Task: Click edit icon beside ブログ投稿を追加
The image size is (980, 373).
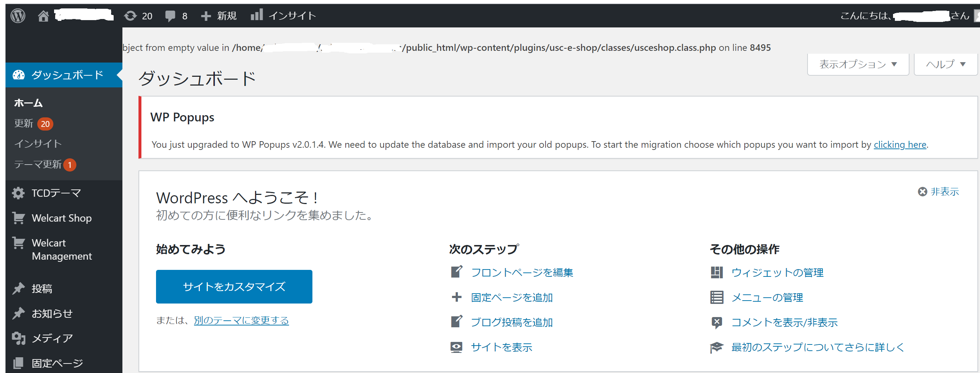Action: tap(456, 321)
